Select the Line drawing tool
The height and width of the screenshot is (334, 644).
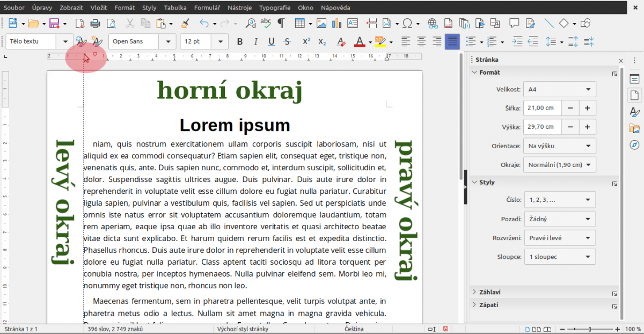point(549,24)
